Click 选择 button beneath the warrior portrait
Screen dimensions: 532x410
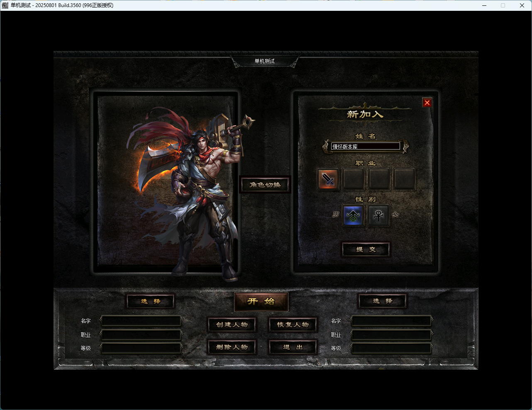click(x=150, y=301)
